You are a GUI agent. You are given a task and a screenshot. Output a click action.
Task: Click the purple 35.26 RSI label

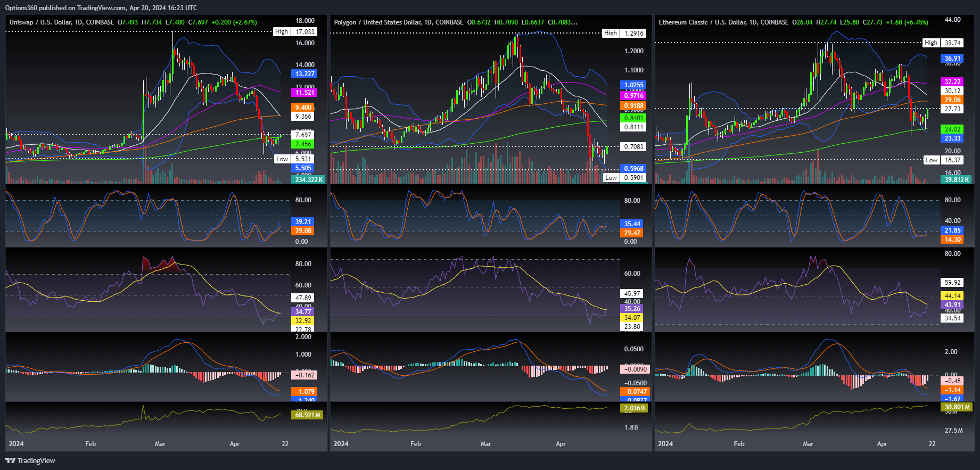click(x=632, y=309)
